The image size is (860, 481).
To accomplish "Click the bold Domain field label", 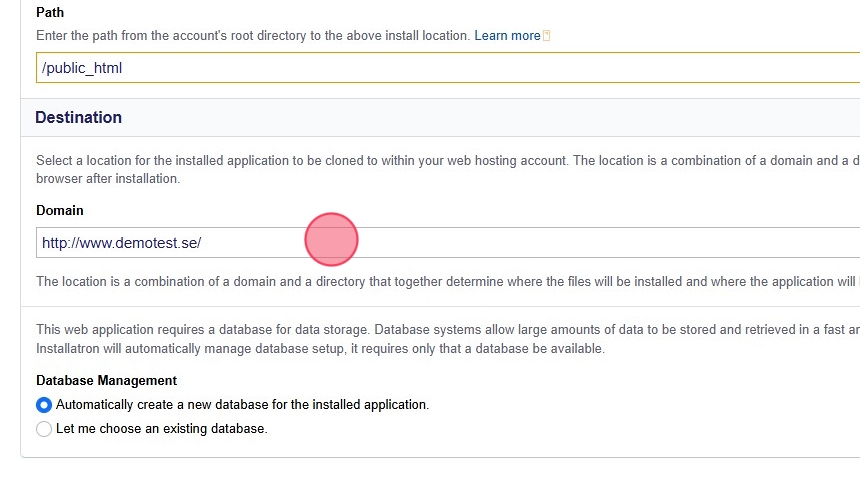I will 60,210.
